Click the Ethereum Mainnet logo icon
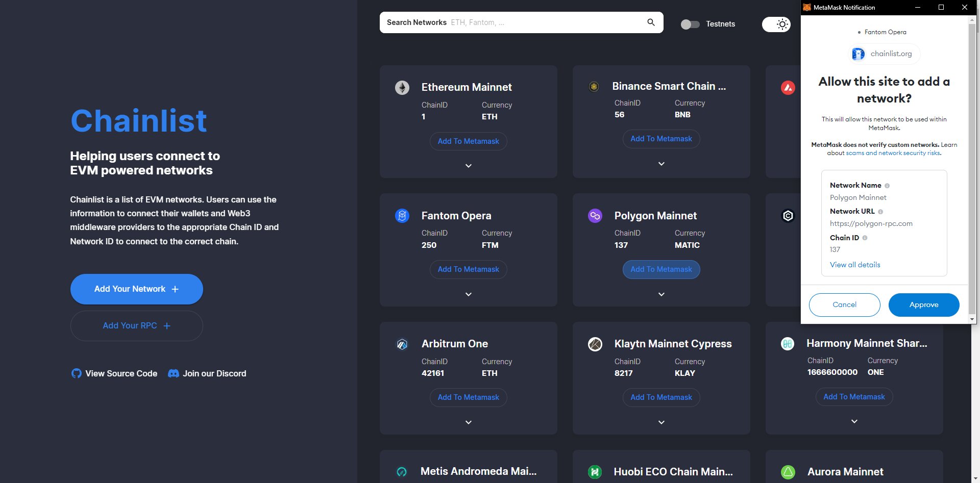980x483 pixels. 402,88
